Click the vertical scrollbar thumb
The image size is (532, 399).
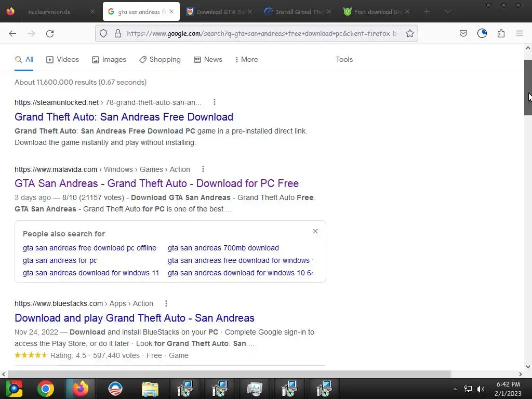(528, 87)
